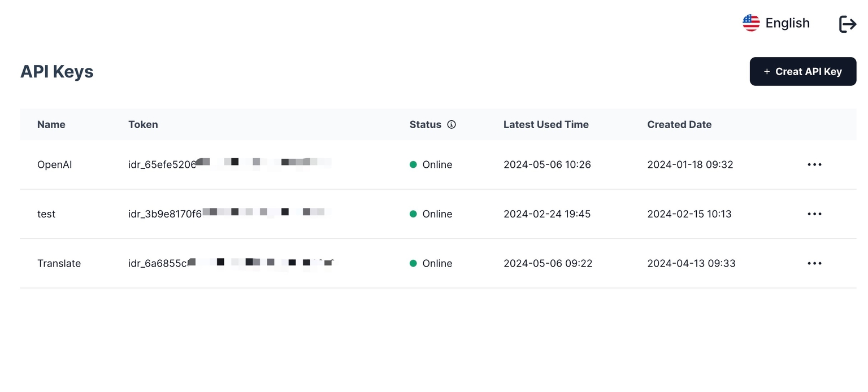The width and height of the screenshot is (868, 392).
Task: Select the Translate key name
Action: tap(59, 263)
